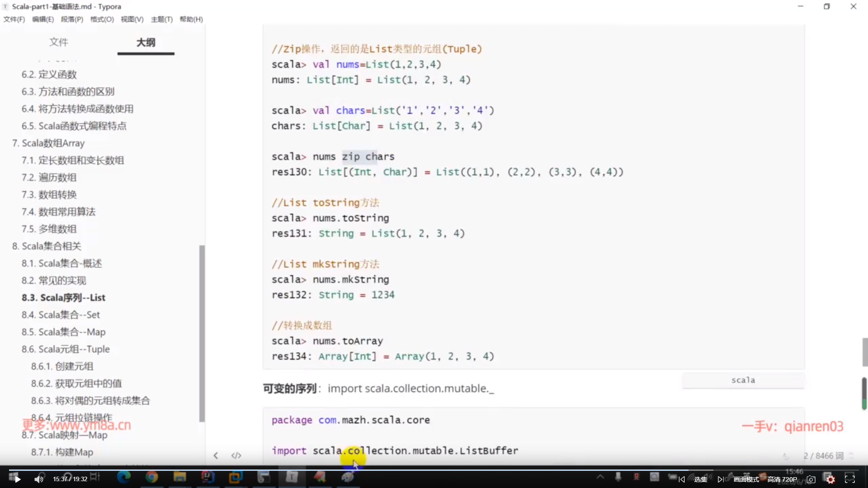Click the previous episode skip icon
Image resolution: width=868 pixels, height=488 pixels.
point(682,479)
